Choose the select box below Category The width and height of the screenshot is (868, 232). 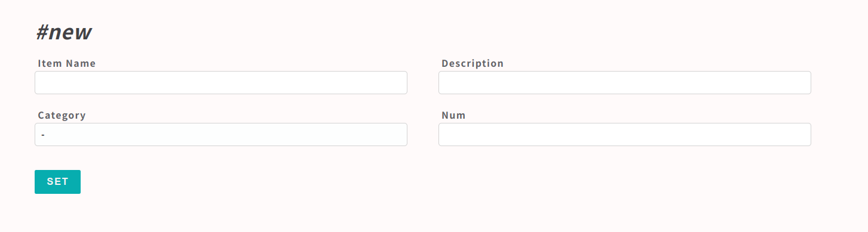(221, 135)
